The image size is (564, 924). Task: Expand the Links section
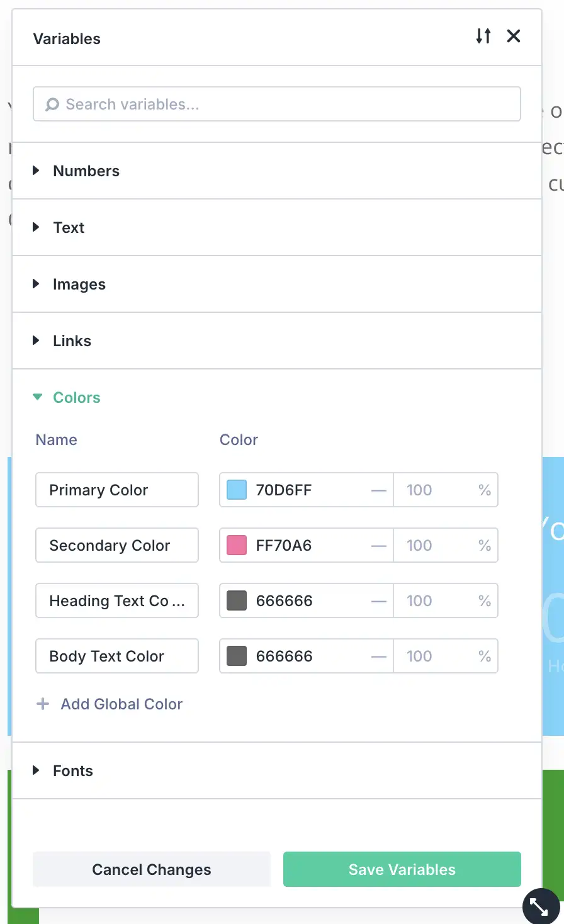[x=72, y=341]
